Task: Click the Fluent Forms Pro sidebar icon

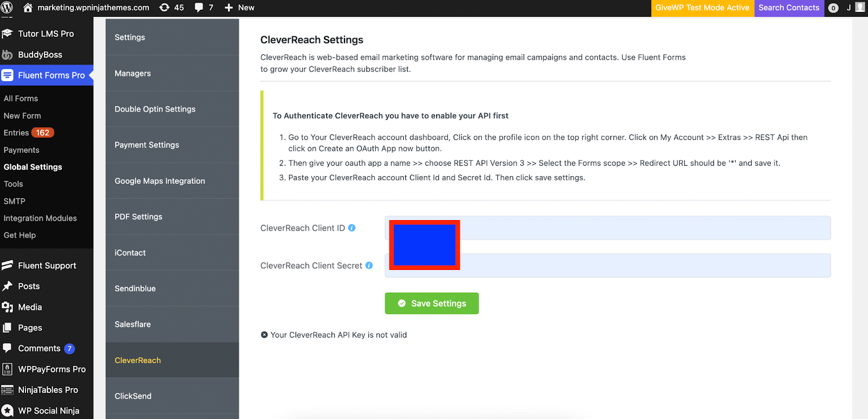Action: (7, 75)
